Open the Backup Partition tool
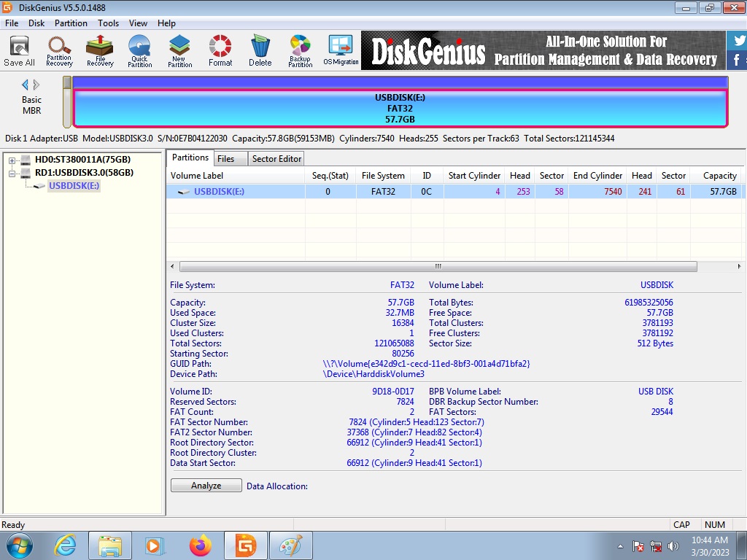 pyautogui.click(x=300, y=50)
